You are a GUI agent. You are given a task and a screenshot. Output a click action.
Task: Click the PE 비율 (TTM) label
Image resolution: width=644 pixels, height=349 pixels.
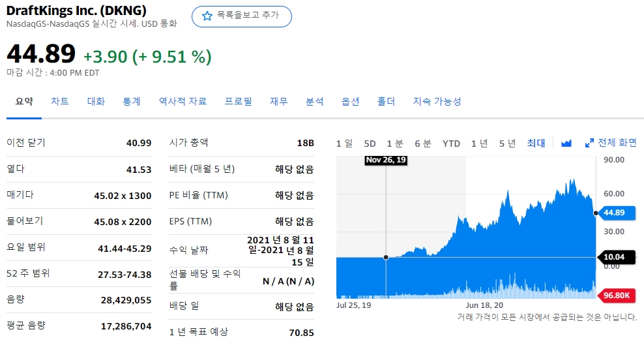click(x=198, y=195)
